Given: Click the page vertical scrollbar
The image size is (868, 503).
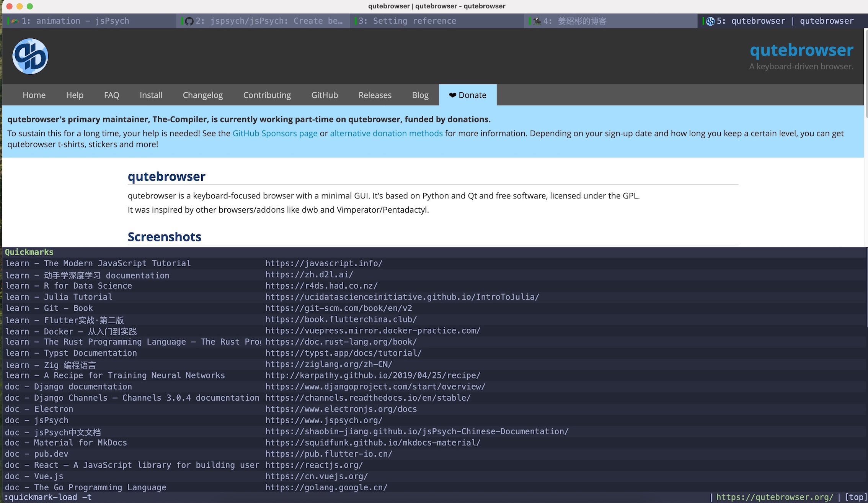Looking at the screenshot, I should coord(866,138).
